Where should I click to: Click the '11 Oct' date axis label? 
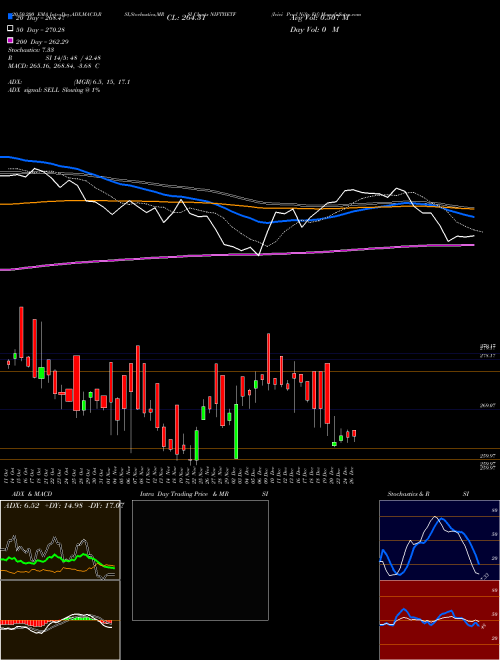(x=8, y=475)
